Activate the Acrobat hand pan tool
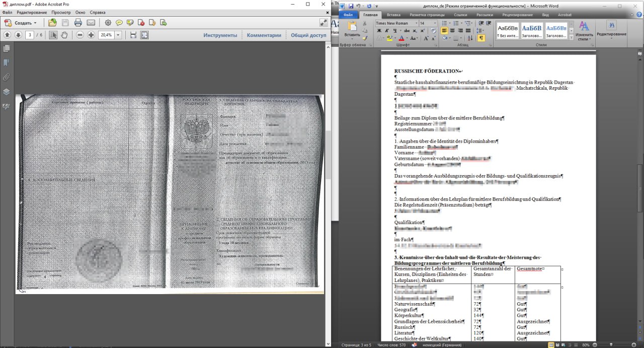 pyautogui.click(x=65, y=35)
